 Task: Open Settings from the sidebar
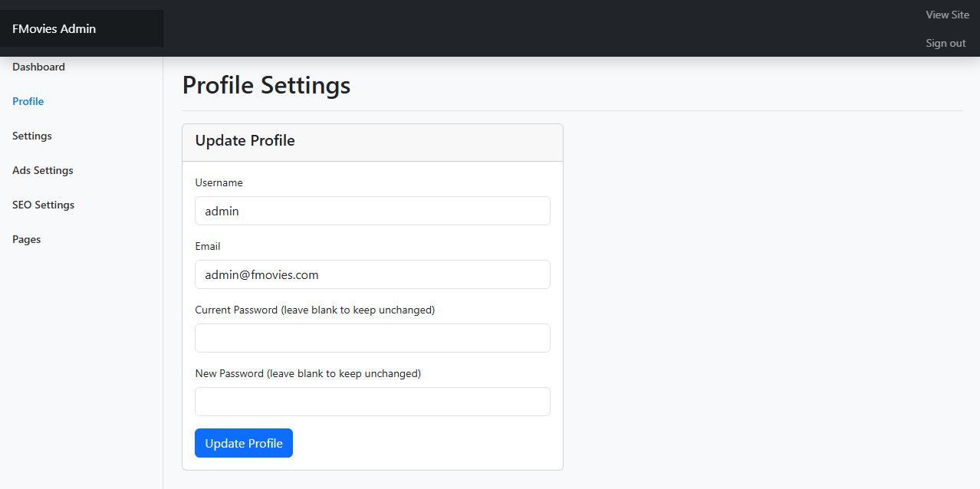(x=32, y=136)
